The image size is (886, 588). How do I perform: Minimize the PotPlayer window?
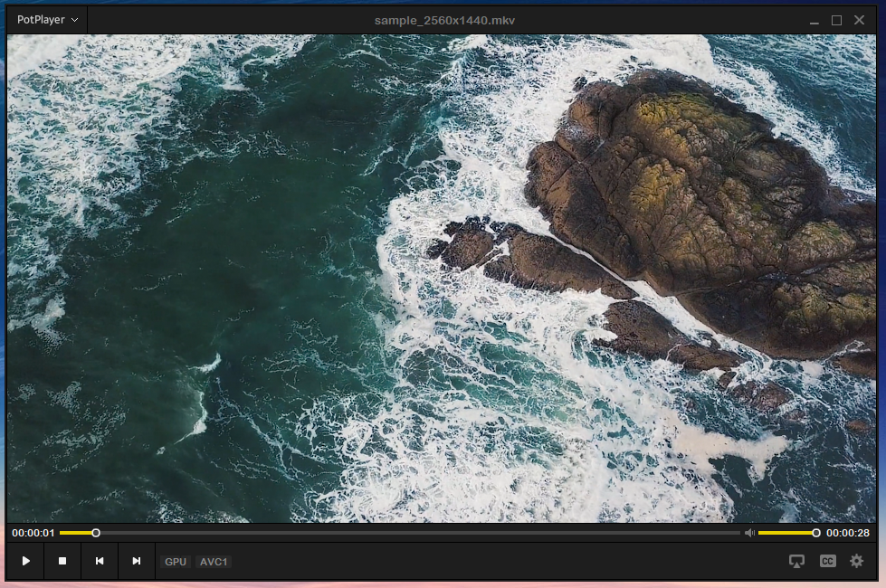[x=815, y=20]
